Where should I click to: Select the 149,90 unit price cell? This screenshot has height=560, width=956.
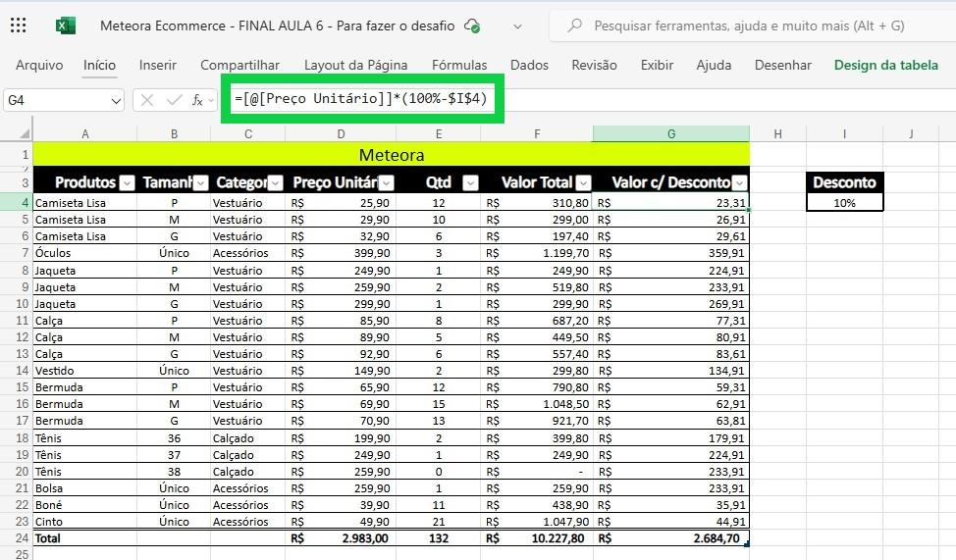pyautogui.click(x=341, y=371)
